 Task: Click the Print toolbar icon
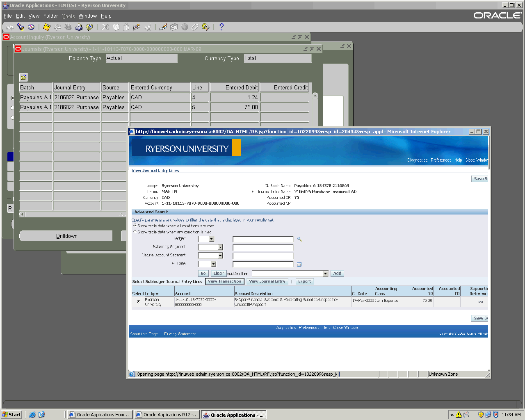(79, 27)
